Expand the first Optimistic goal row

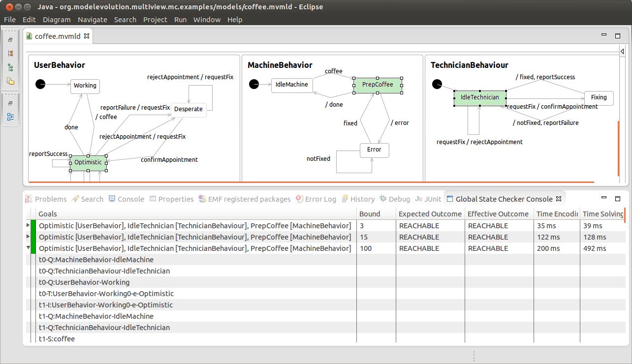pos(28,225)
